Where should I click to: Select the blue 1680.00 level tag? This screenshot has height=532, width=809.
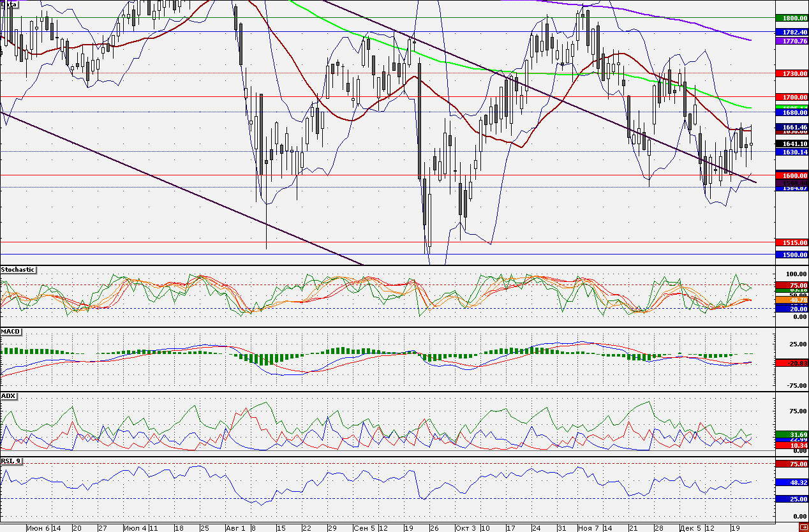point(790,112)
